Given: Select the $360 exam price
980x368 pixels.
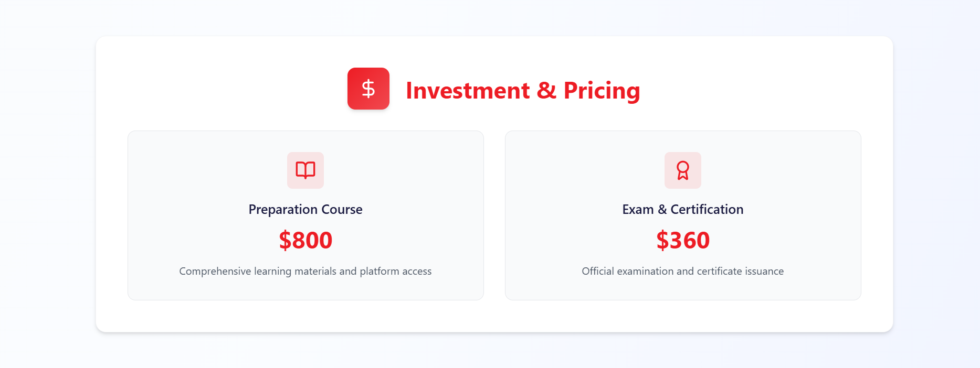Looking at the screenshot, I should coord(682,240).
